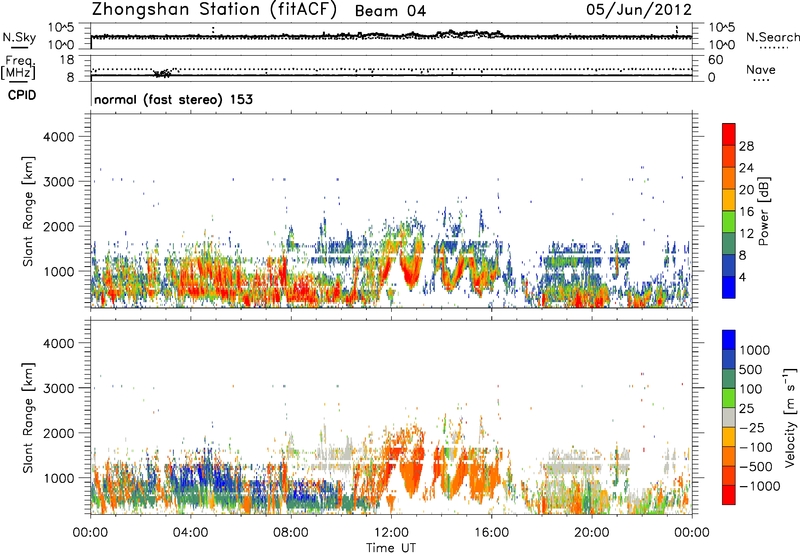Click the '500' label on Velocity colorbar
The image size is (800, 554).
pyautogui.click(x=750, y=369)
